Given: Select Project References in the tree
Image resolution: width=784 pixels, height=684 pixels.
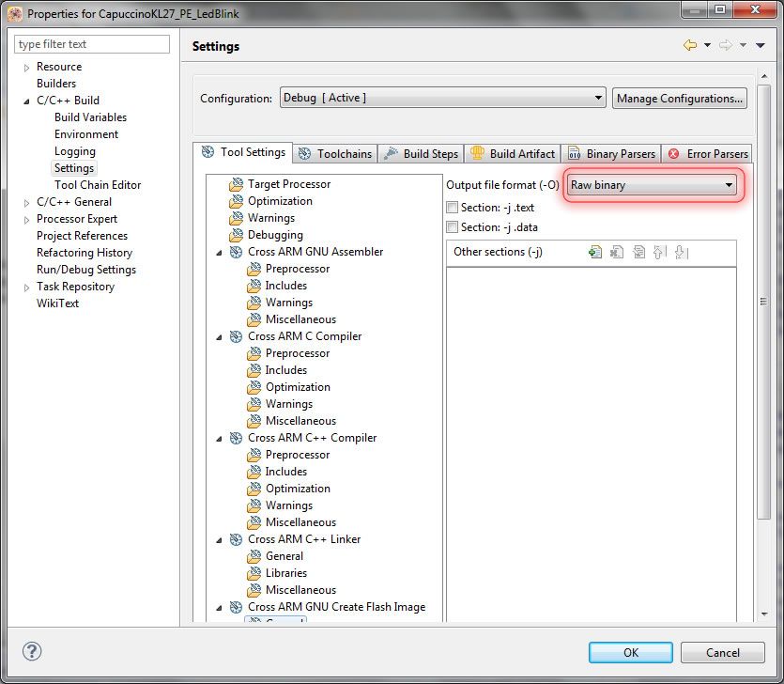Looking at the screenshot, I should coord(82,236).
